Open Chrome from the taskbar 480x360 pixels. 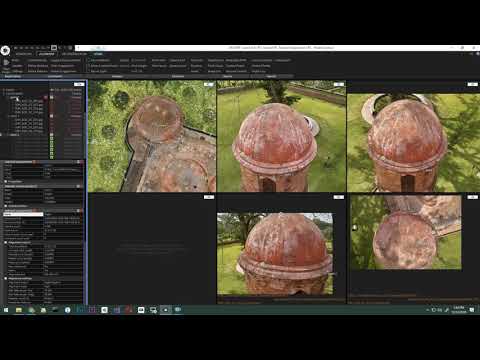(x=31, y=310)
